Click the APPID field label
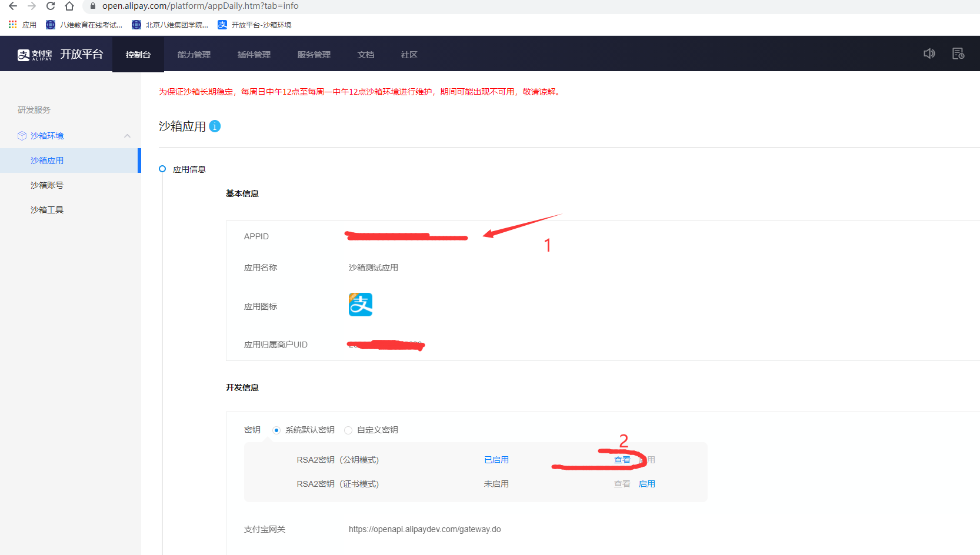Screen dimensions: 980x555 (x=256, y=236)
